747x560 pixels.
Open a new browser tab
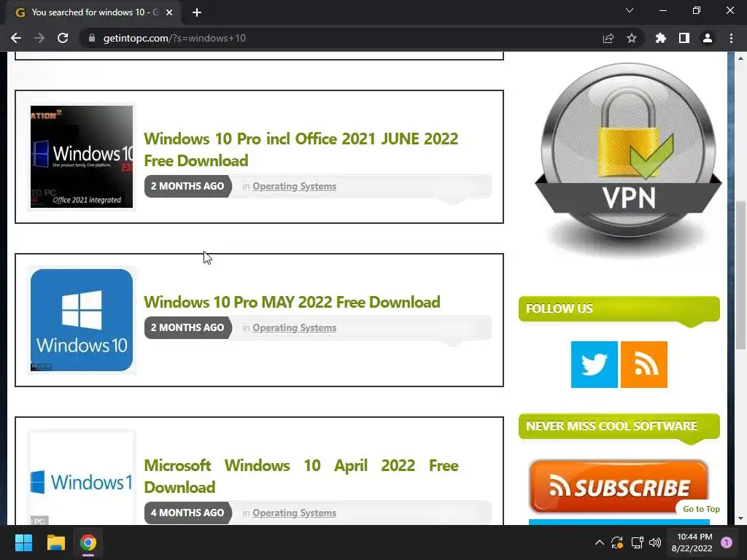pyautogui.click(x=197, y=12)
